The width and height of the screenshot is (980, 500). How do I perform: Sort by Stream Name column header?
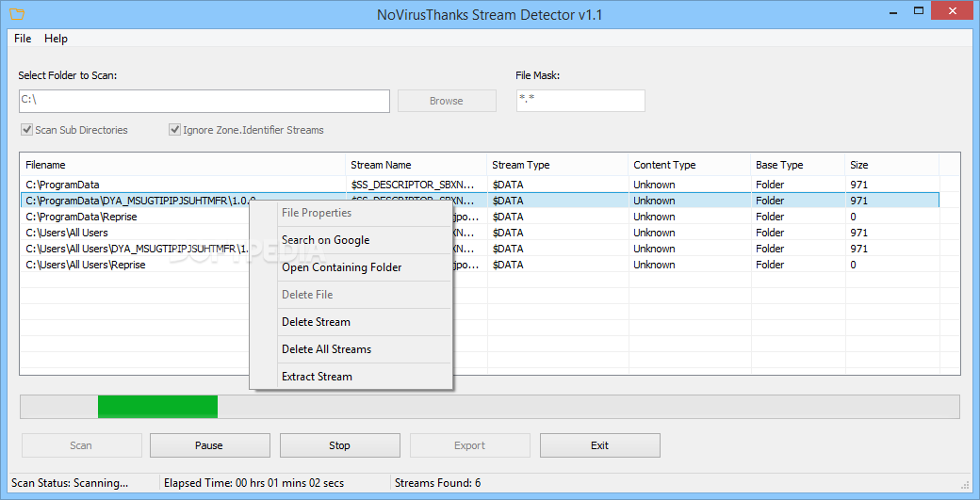coord(416,165)
